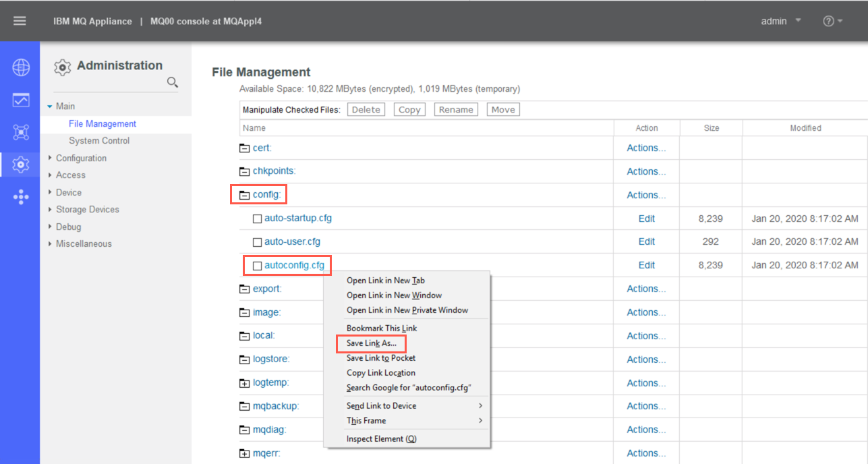
Task: Collapse the Main navigation section
Action: pos(50,107)
